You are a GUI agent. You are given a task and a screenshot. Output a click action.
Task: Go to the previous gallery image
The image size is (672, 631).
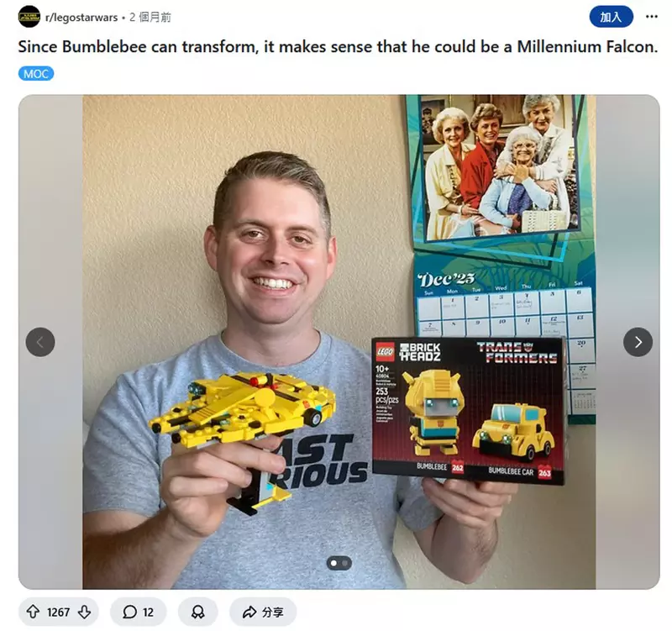[x=40, y=342]
